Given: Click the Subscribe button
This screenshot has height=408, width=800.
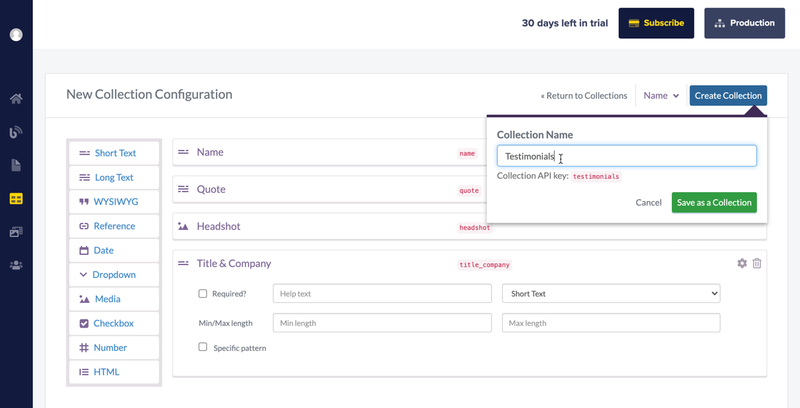Looking at the screenshot, I should tap(656, 23).
